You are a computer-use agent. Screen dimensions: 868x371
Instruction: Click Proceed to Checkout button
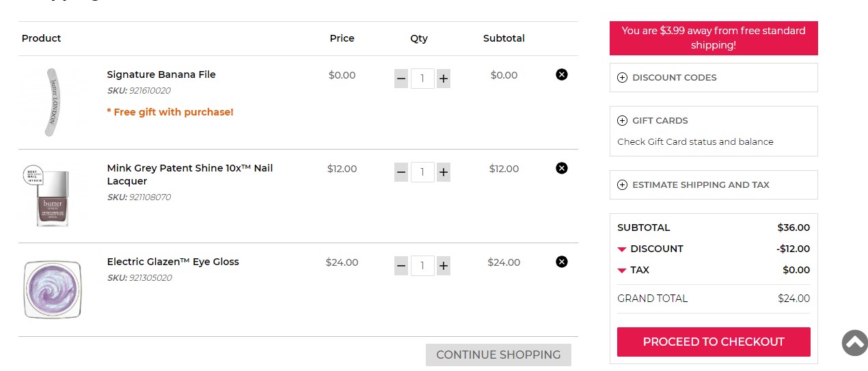click(714, 342)
